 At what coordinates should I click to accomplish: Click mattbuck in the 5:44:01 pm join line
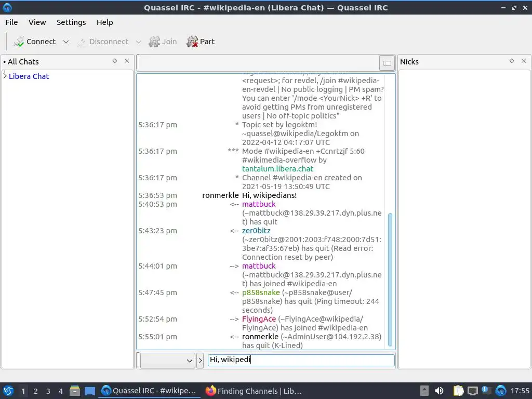(259, 266)
